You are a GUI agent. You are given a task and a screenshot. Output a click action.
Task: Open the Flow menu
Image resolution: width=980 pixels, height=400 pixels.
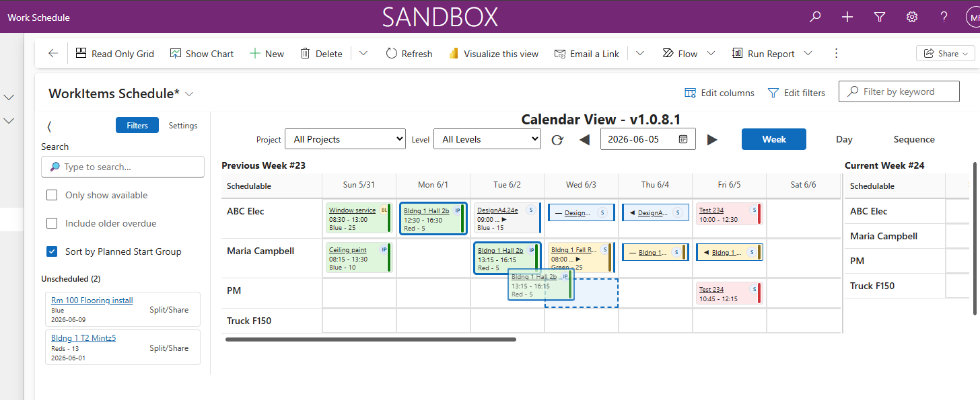click(688, 54)
